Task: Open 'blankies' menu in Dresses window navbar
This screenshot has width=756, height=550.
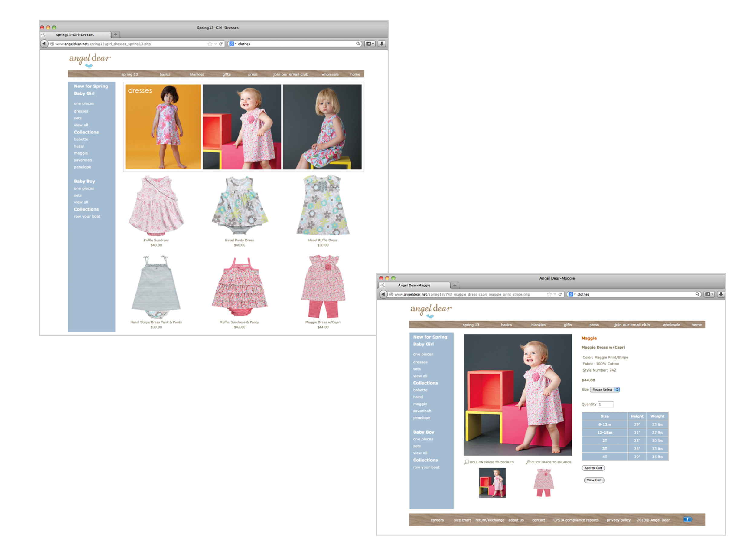Action: tap(197, 74)
